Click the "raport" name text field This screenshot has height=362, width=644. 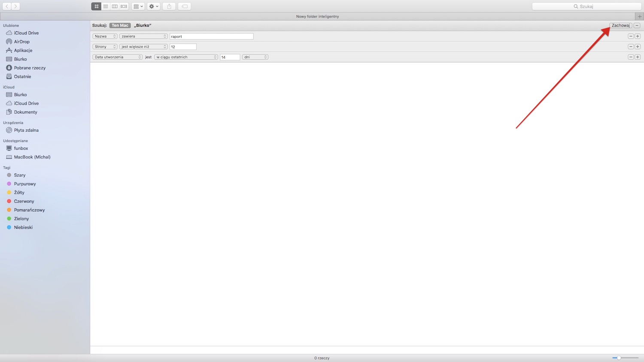[x=211, y=36]
